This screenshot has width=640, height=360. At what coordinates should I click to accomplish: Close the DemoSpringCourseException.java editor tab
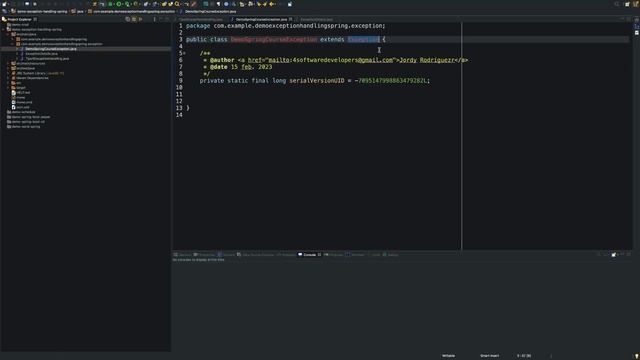(291, 19)
